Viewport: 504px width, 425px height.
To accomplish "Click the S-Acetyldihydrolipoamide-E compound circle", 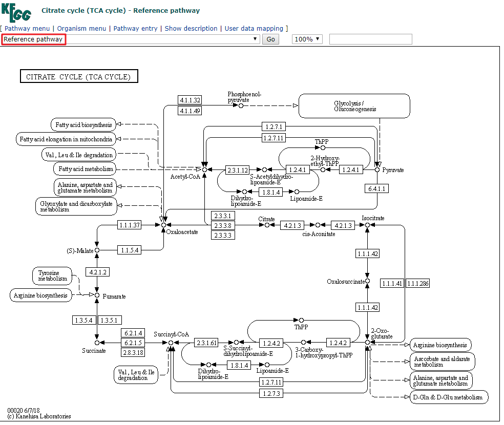I will (264, 169).
